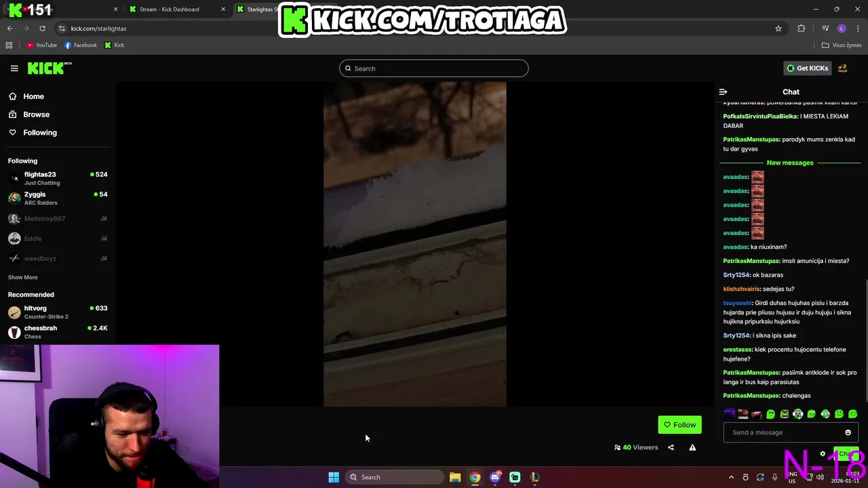Open offline weedboyz channel
Viewport: 868px width, 488px height.
[x=58, y=258]
